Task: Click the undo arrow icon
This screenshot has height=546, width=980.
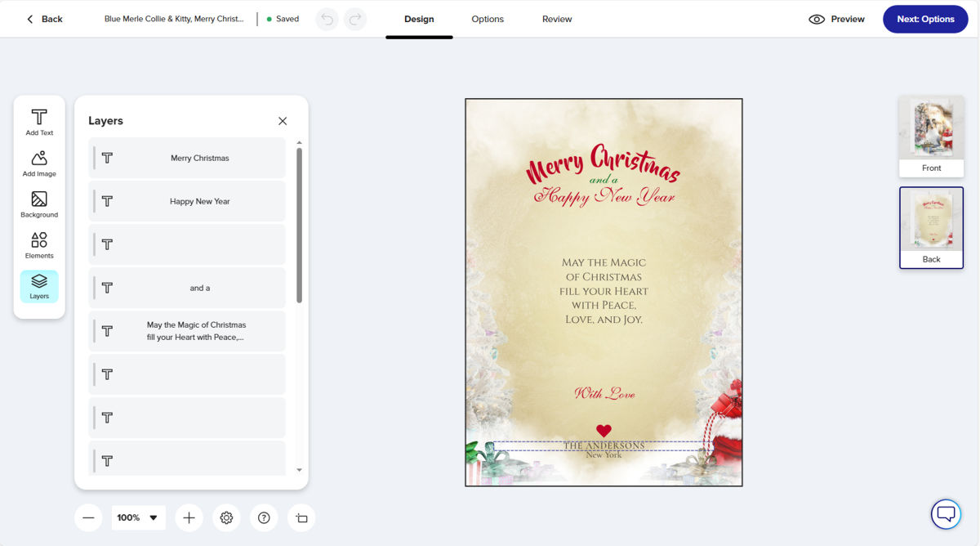Action: 327,19
